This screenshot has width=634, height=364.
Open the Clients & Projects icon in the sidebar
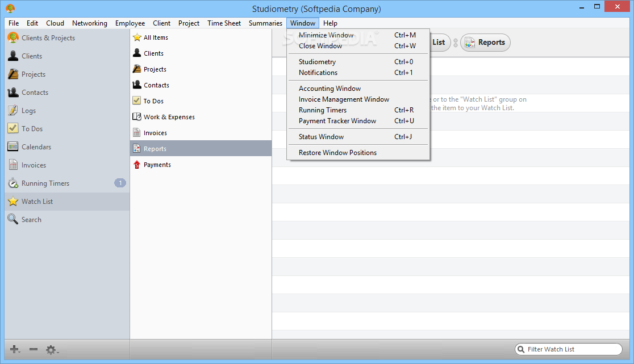point(13,37)
